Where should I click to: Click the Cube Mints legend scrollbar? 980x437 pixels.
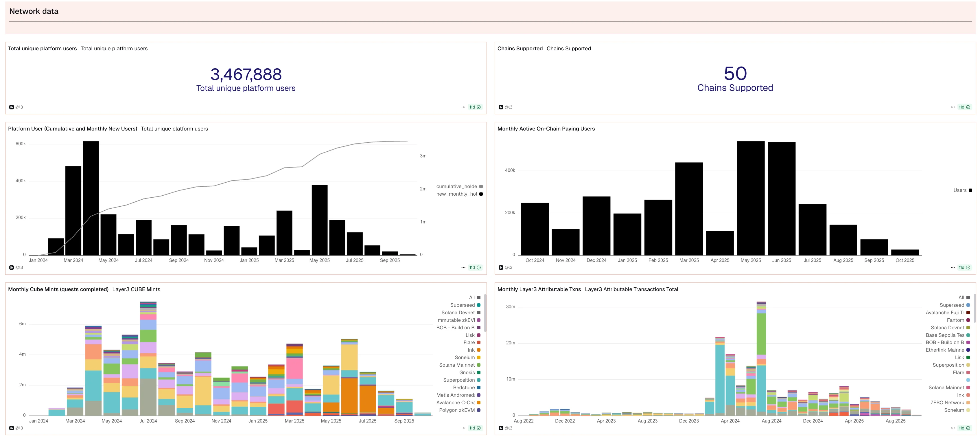485,312
